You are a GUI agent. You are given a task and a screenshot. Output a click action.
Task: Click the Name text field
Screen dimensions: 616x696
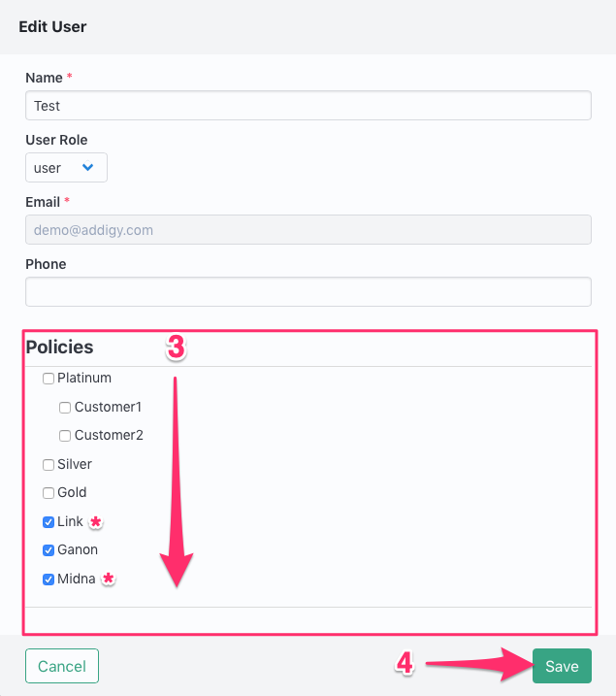[308, 106]
